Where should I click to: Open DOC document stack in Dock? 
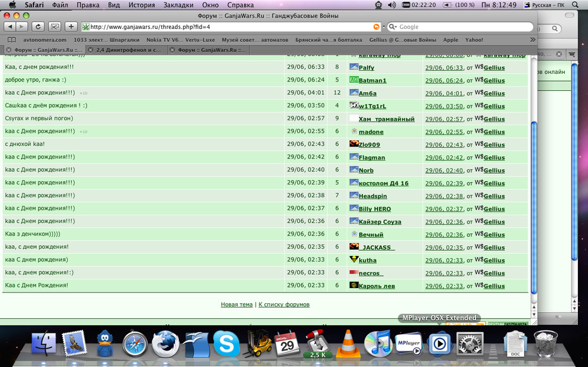(x=515, y=344)
